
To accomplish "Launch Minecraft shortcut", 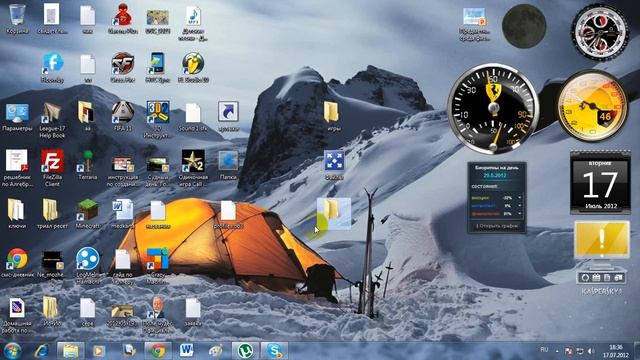I will (x=87, y=213).
